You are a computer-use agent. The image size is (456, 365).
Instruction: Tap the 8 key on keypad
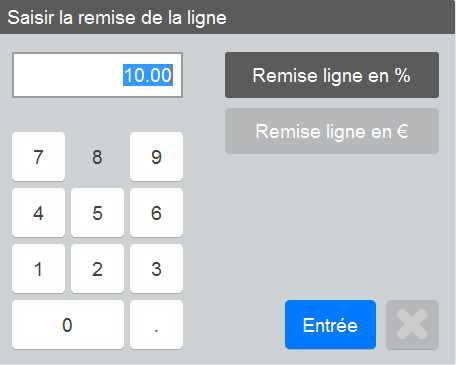click(97, 157)
